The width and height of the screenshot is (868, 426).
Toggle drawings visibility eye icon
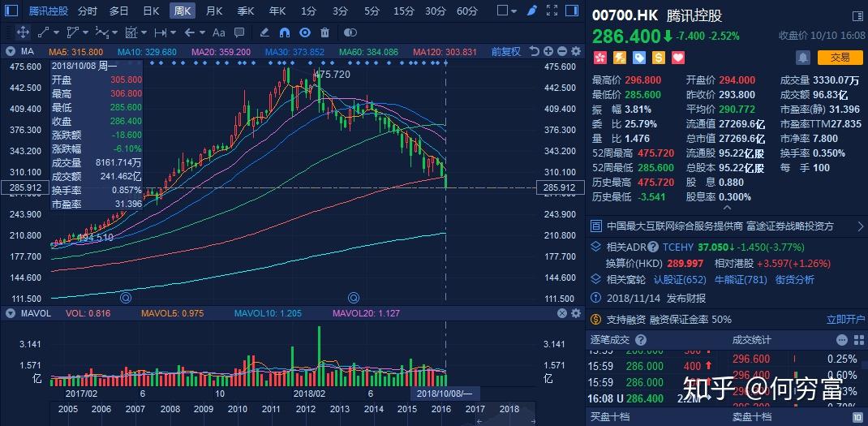pyautogui.click(x=304, y=32)
